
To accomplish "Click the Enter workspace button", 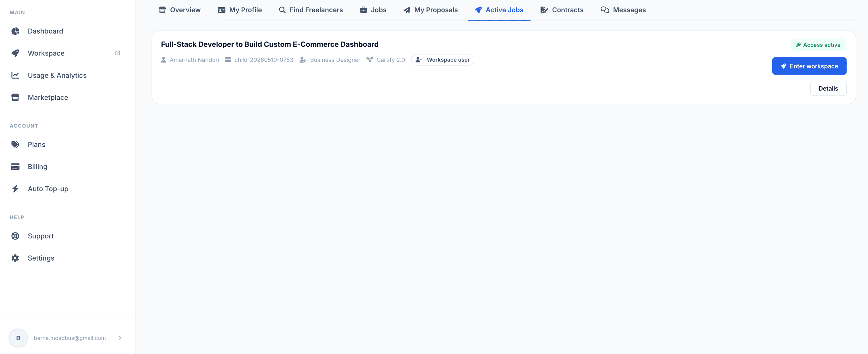I will coord(809,66).
